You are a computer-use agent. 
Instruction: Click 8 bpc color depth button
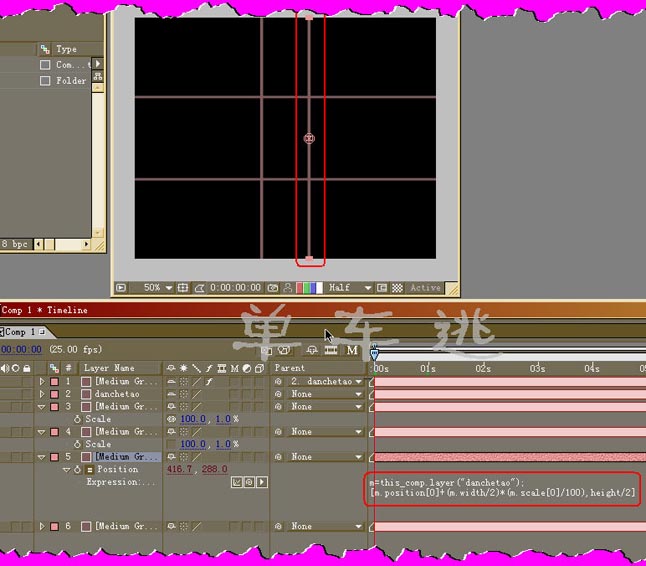[x=15, y=244]
